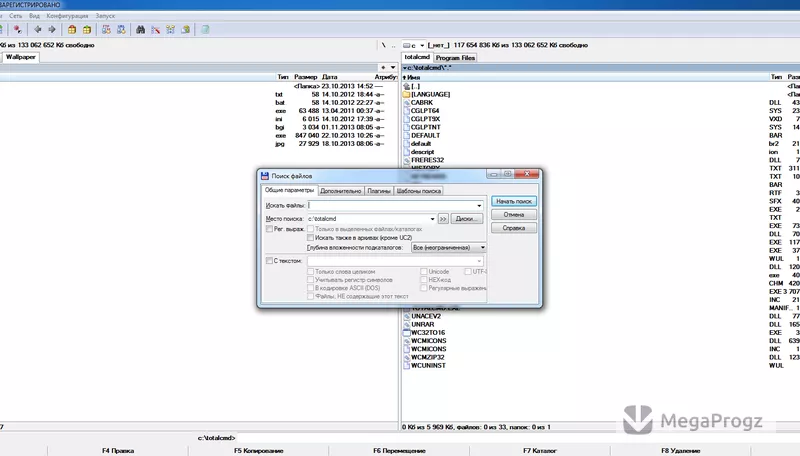
Task: Click the FRERES32 file icon
Action: point(407,160)
